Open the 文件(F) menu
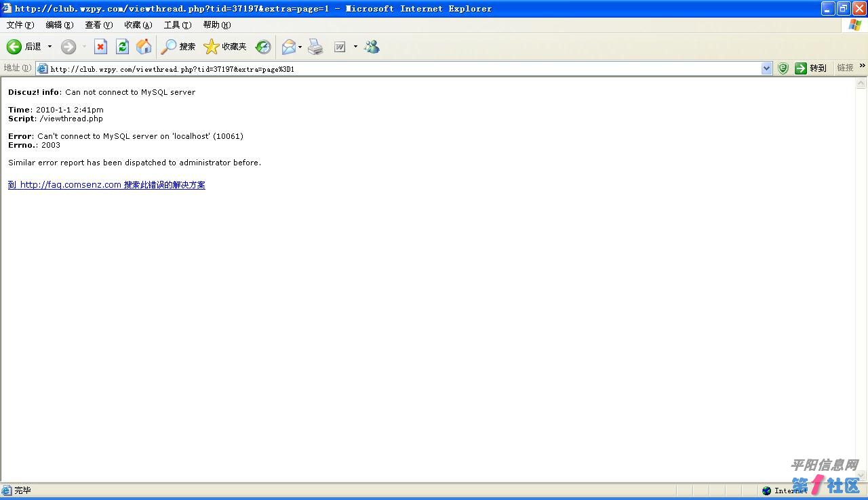 tap(20, 25)
